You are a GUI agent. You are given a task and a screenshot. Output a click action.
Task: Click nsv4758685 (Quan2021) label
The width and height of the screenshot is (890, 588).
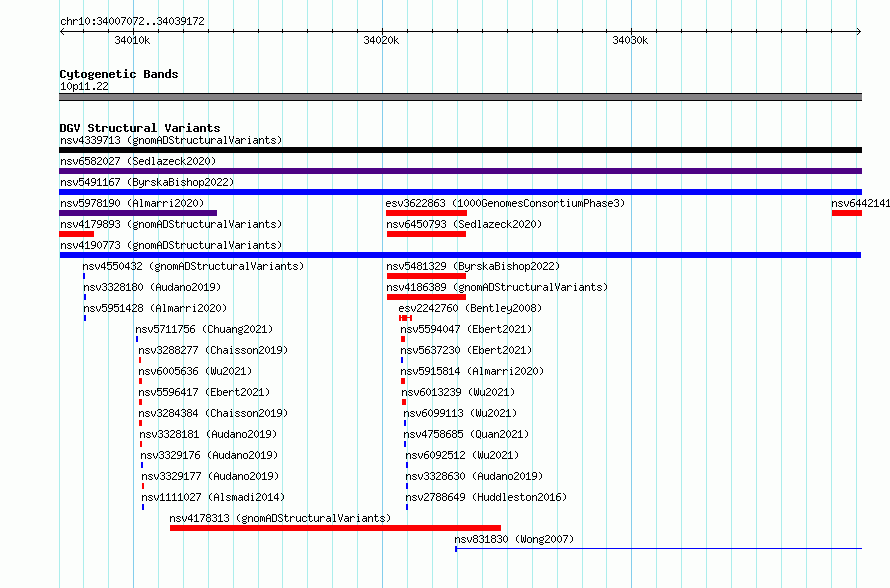coord(467,434)
